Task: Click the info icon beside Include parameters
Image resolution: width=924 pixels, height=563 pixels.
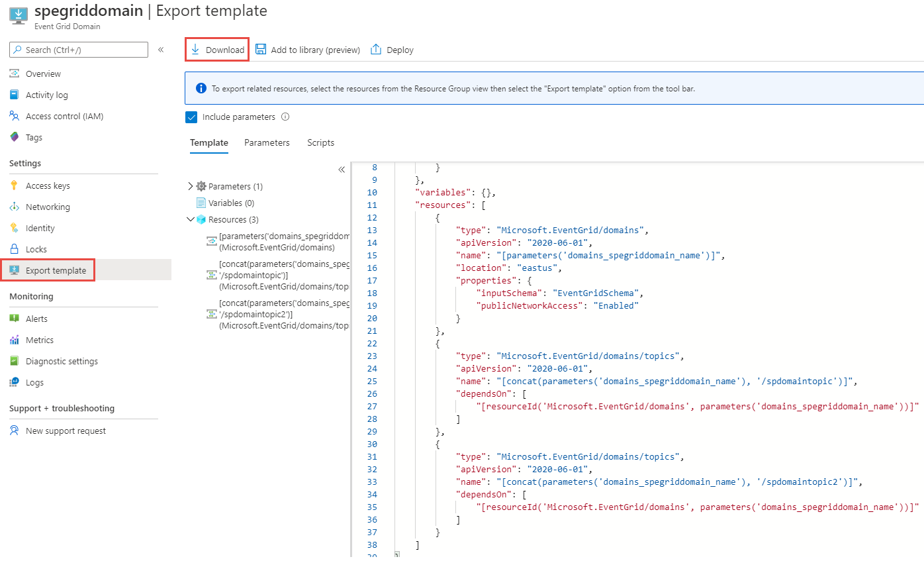Action: [285, 117]
